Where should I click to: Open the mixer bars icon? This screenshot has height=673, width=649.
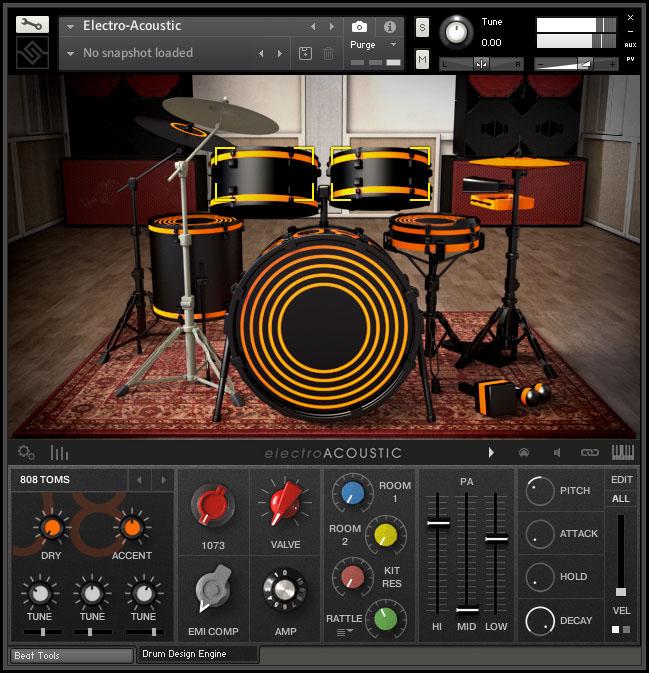pyautogui.click(x=59, y=452)
